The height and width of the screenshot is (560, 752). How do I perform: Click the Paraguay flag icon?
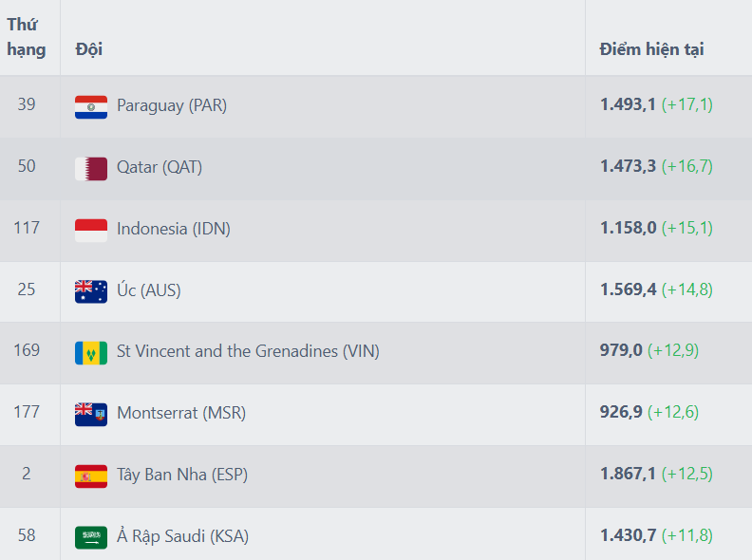coord(91,107)
